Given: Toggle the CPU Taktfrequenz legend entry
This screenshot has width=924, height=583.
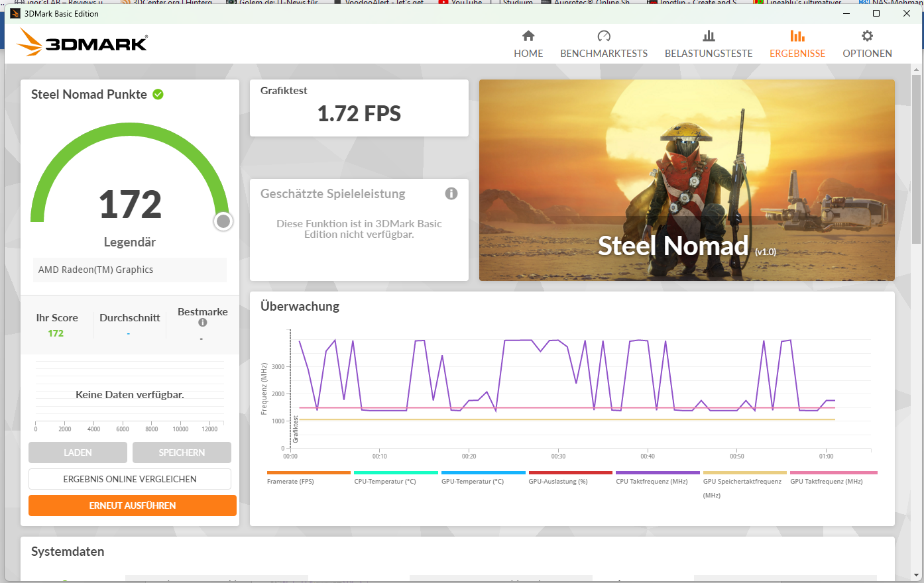Looking at the screenshot, I should 658,478.
